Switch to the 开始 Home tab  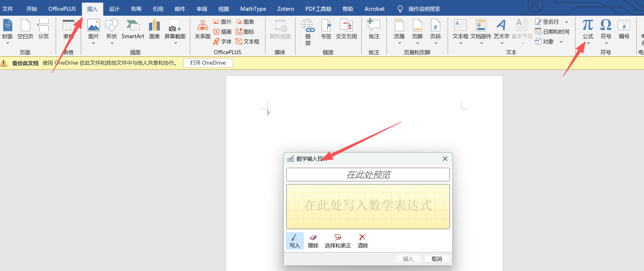(32, 9)
